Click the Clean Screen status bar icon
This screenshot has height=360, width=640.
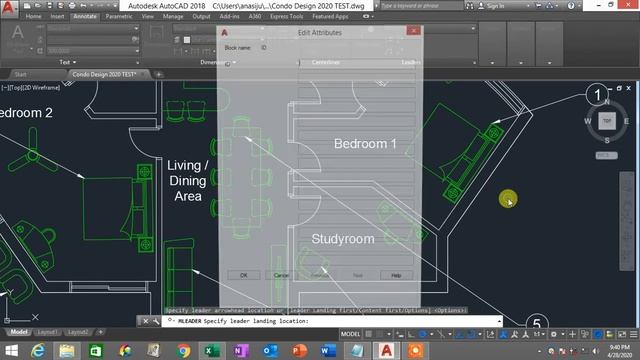point(622,334)
